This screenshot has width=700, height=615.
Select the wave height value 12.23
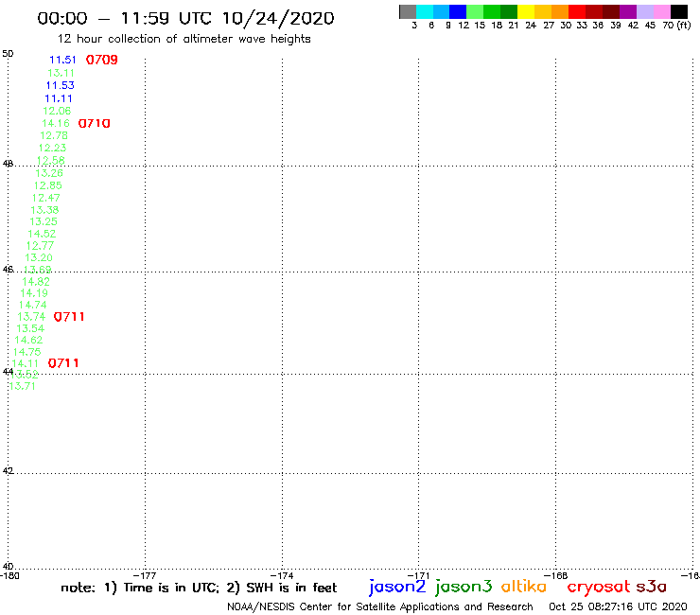point(52,148)
